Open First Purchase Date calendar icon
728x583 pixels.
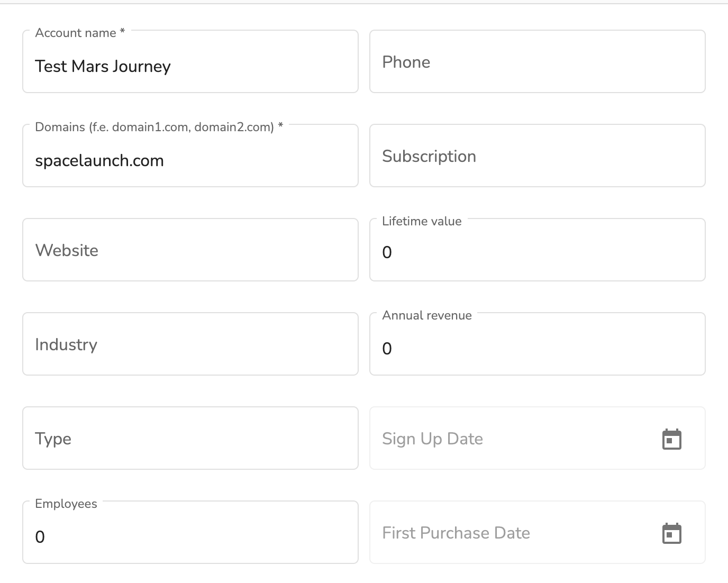pyautogui.click(x=671, y=533)
